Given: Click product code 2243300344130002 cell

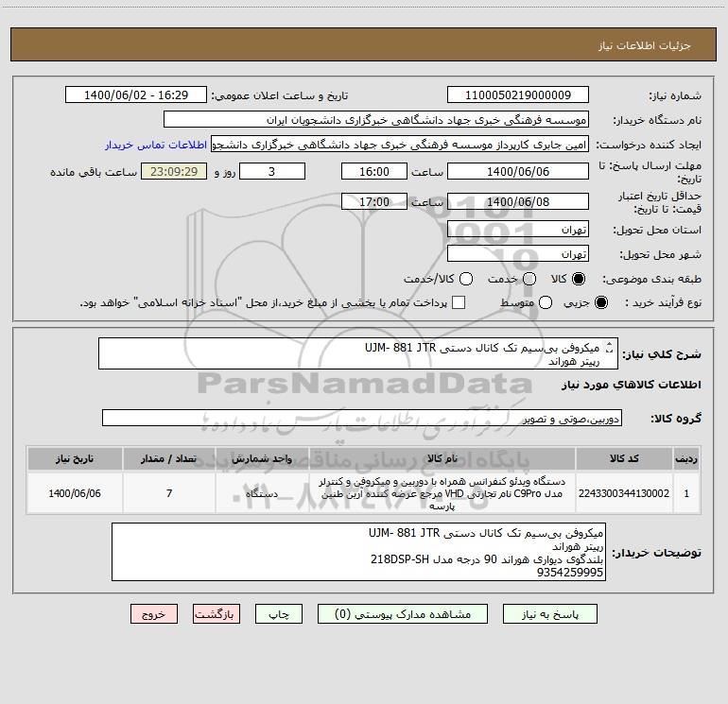Looking at the screenshot, I should [x=624, y=493].
